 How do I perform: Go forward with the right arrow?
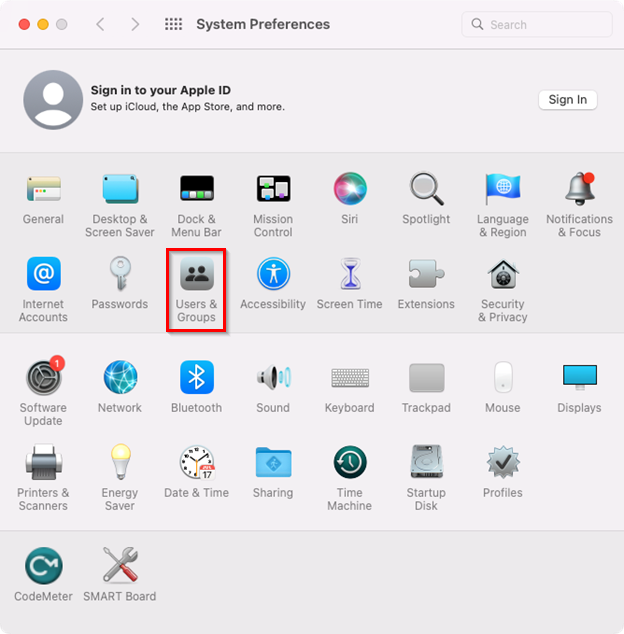pos(135,24)
